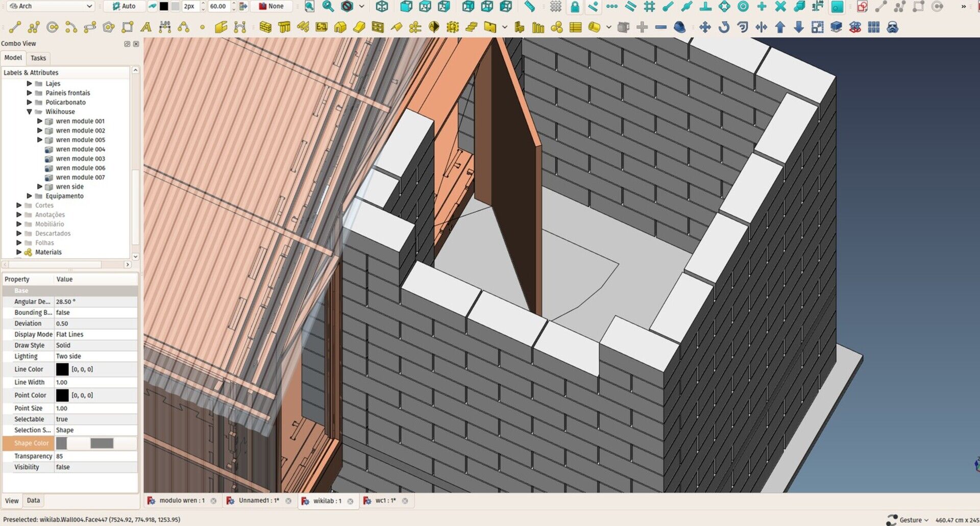Switch to isometric view cube

coord(381,6)
